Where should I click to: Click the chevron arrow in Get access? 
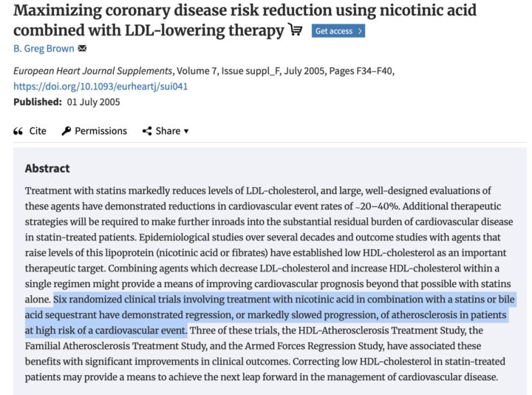[x=359, y=31]
